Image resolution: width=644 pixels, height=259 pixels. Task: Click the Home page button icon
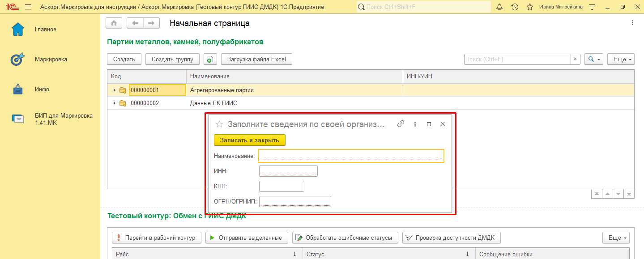coord(114,23)
